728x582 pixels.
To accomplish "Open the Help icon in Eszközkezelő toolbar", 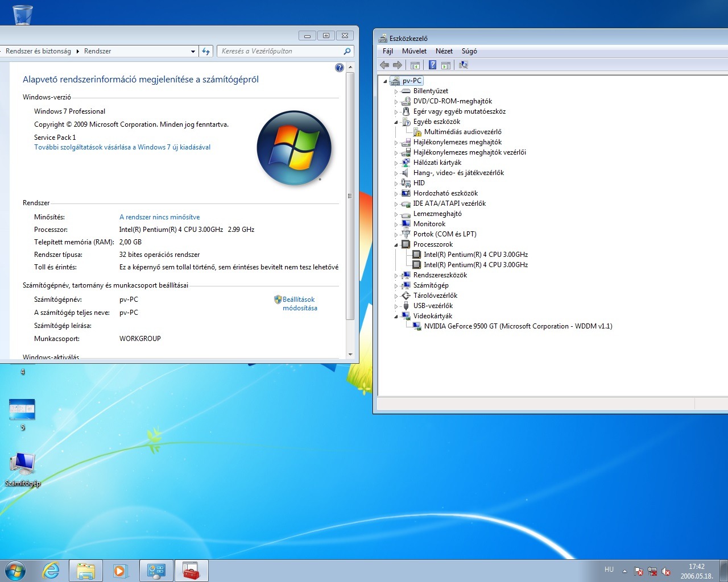I will [432, 65].
